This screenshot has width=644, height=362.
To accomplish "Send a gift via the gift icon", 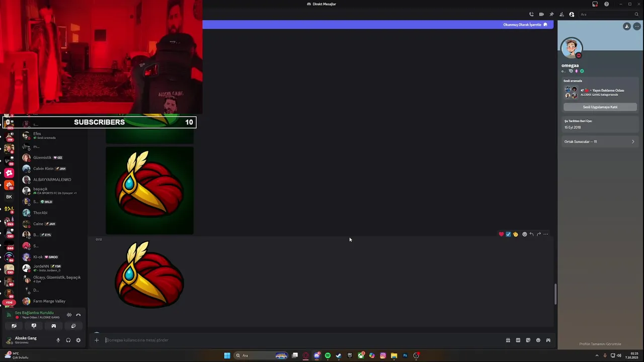I will tap(508, 340).
